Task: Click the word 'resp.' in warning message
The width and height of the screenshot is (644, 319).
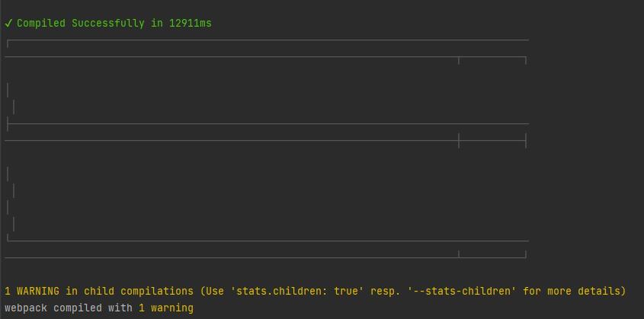Action: click(386, 292)
